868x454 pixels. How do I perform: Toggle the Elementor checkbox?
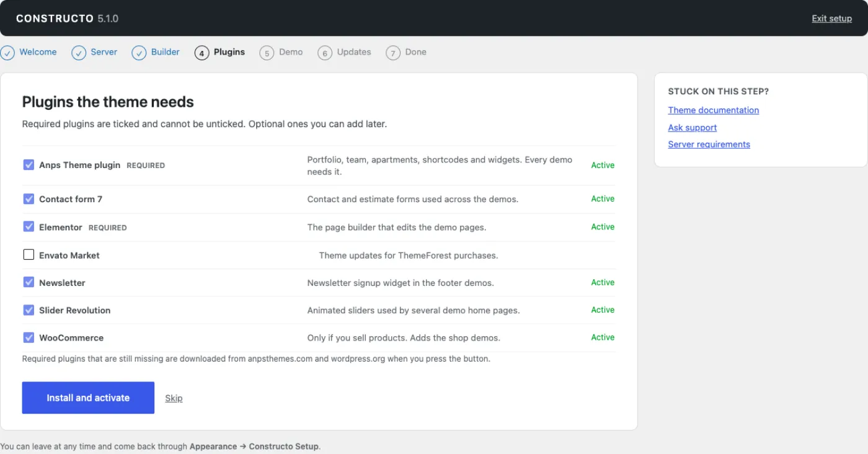[x=29, y=226]
